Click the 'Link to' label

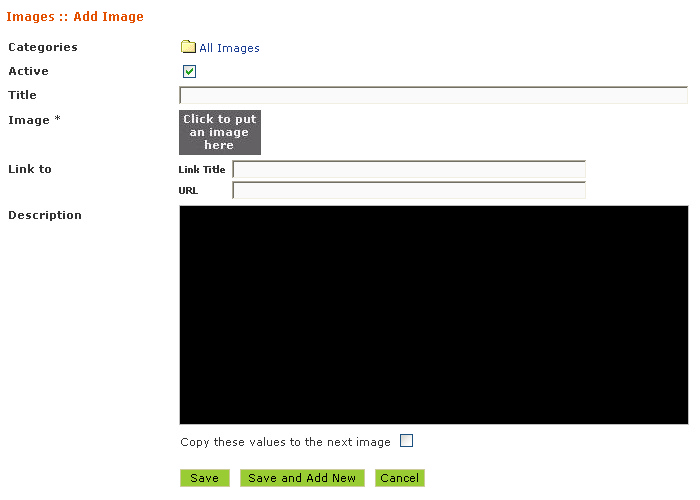pyautogui.click(x=30, y=169)
